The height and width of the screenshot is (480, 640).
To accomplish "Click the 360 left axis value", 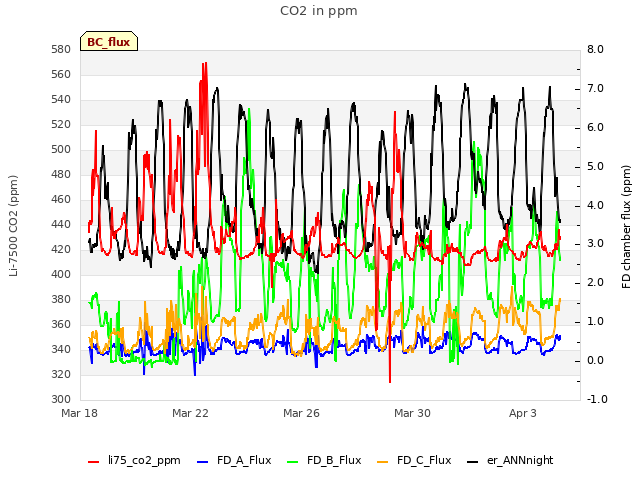I will [x=61, y=324].
